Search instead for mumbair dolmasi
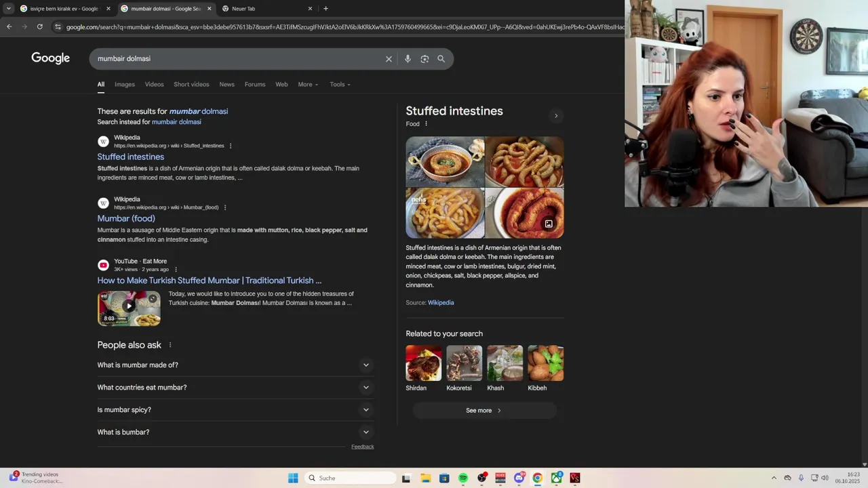This screenshot has width=868, height=488. point(176,122)
